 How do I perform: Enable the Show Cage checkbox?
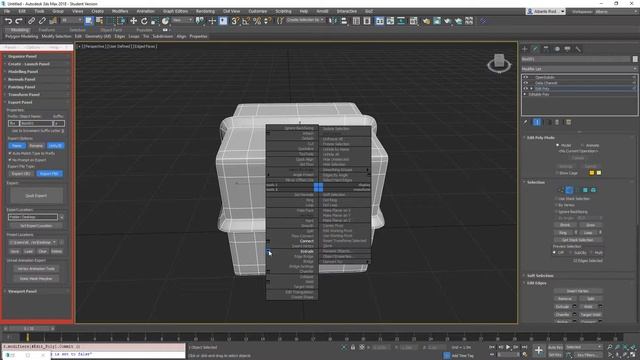(557, 173)
